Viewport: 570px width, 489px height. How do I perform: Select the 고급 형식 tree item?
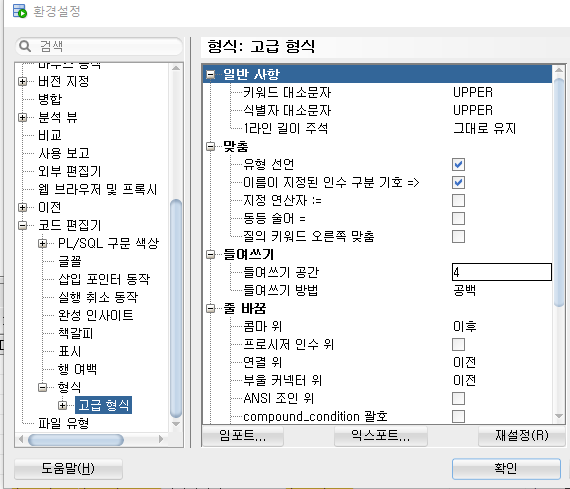[x=104, y=405]
